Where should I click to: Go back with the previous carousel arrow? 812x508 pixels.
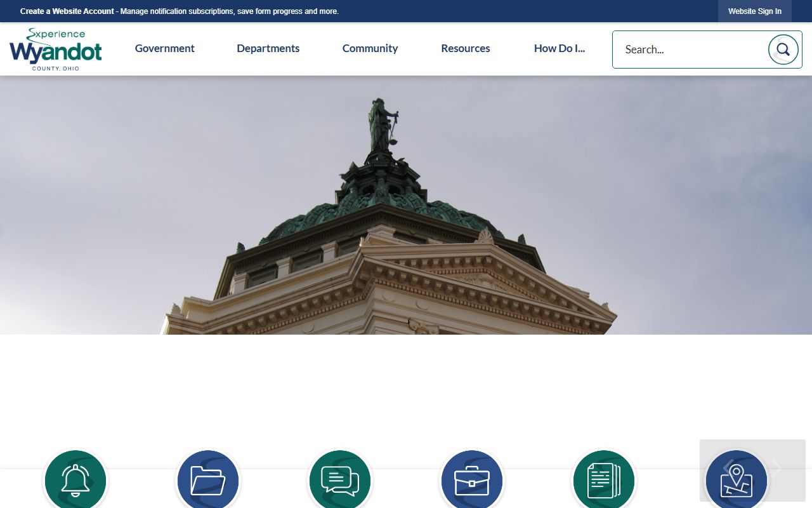pyautogui.click(x=728, y=469)
